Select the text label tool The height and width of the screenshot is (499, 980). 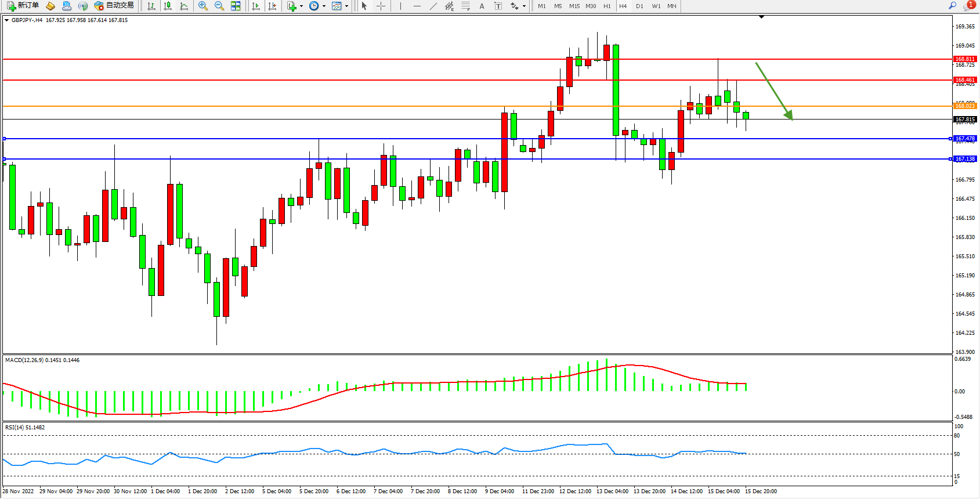(482, 6)
